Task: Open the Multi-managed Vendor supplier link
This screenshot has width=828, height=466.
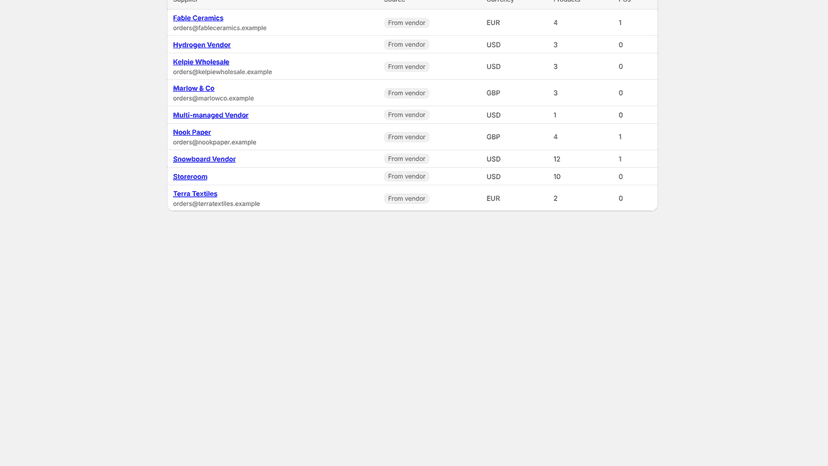Action: coord(210,115)
